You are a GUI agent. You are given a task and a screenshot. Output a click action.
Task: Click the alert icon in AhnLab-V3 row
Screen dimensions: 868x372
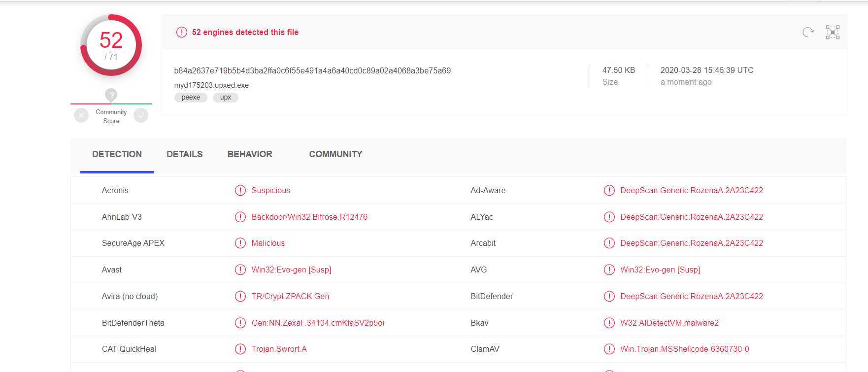pyautogui.click(x=240, y=217)
